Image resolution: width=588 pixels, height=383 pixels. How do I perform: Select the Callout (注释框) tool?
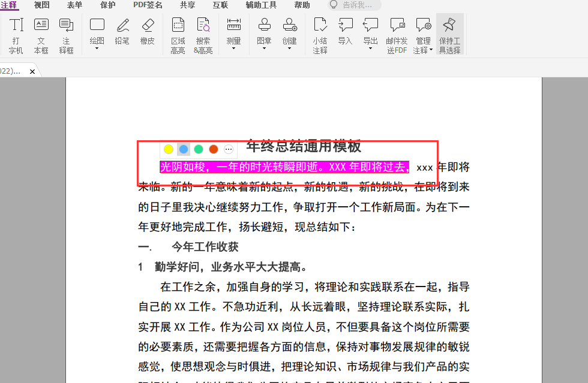click(x=67, y=35)
